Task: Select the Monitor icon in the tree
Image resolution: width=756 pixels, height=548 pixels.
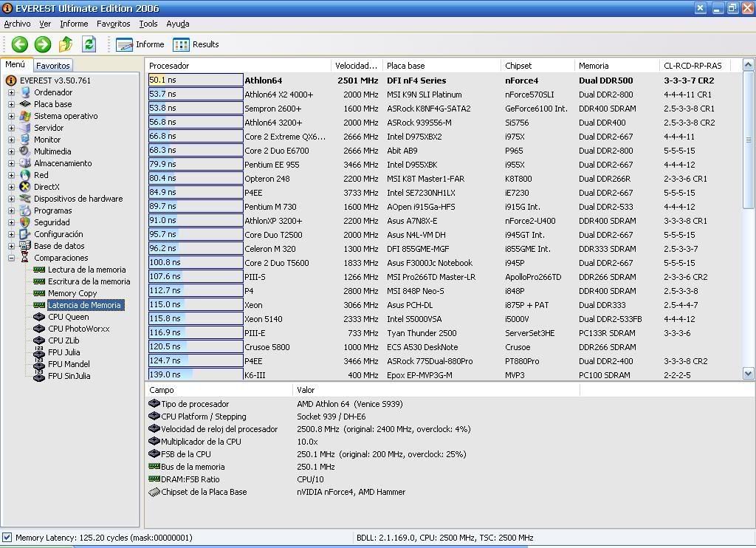Action: pos(25,140)
